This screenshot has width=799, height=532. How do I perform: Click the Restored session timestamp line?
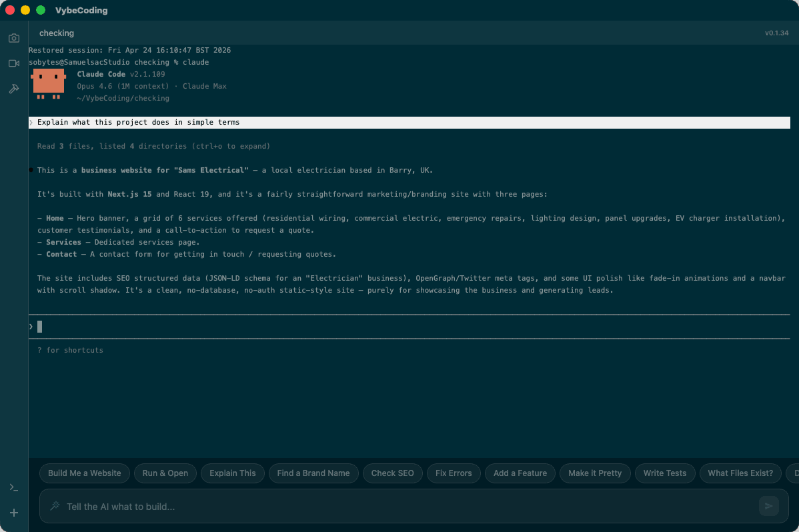[x=130, y=50]
